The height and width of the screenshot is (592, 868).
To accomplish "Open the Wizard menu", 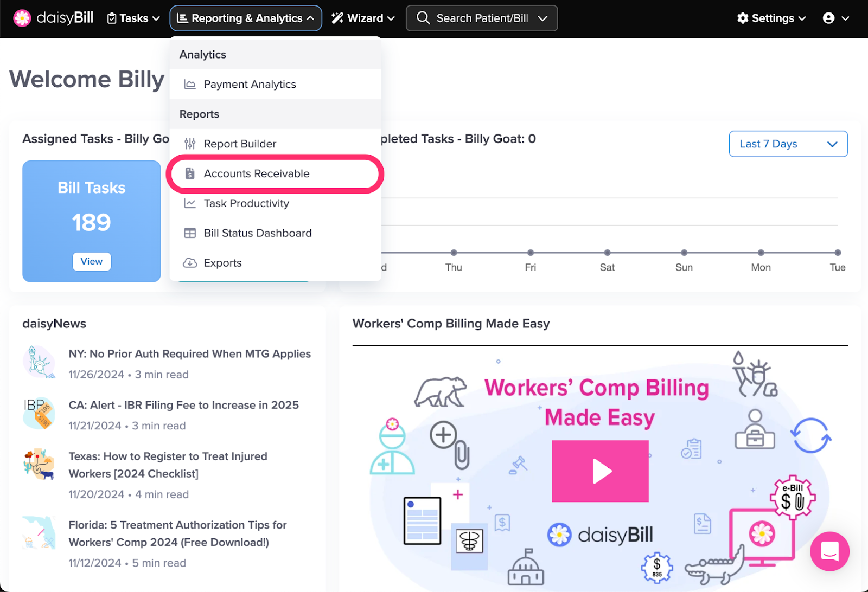I will 363,18.
